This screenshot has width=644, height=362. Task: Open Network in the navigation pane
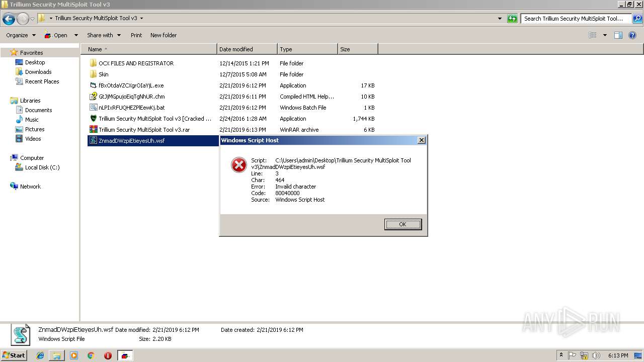[x=30, y=187]
